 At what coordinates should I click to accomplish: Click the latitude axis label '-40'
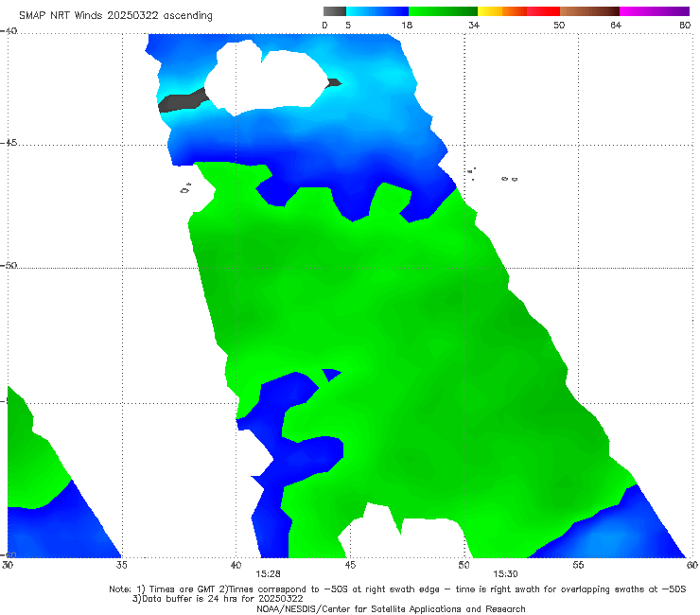(x=9, y=30)
